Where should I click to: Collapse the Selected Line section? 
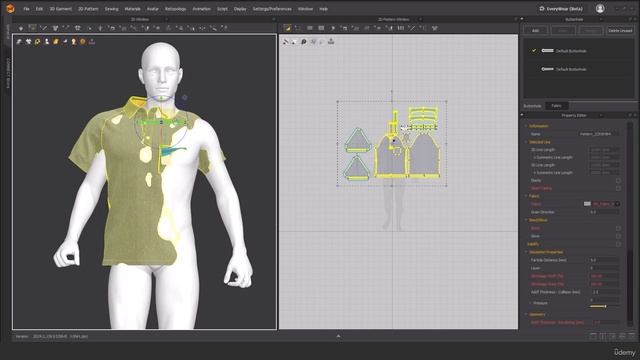click(x=526, y=142)
